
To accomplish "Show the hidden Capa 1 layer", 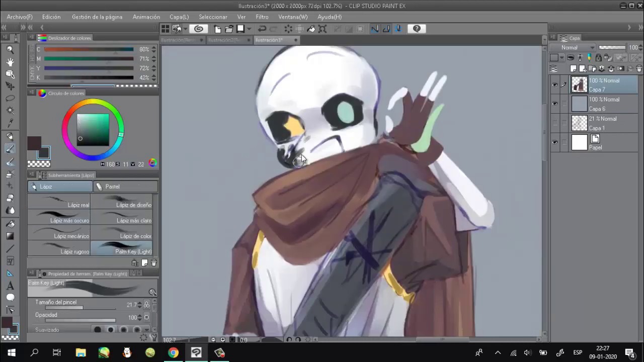I will (x=554, y=123).
